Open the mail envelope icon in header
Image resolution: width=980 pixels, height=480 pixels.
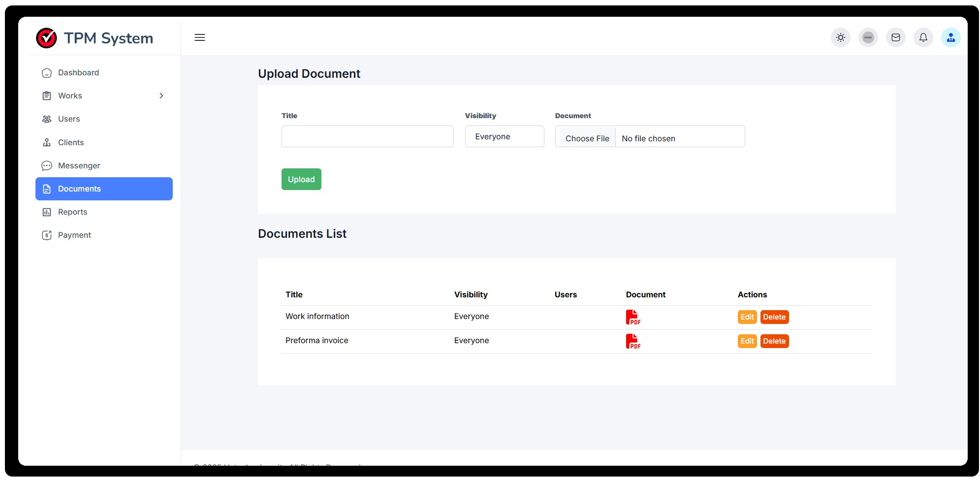tap(895, 37)
